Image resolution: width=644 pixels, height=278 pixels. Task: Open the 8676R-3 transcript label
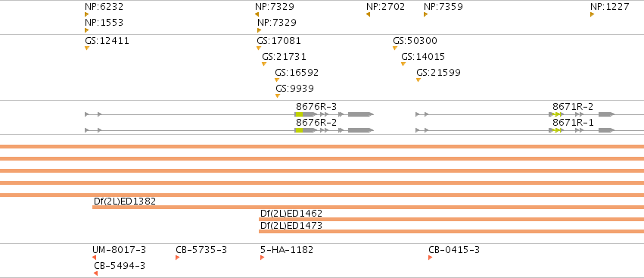pyautogui.click(x=316, y=107)
